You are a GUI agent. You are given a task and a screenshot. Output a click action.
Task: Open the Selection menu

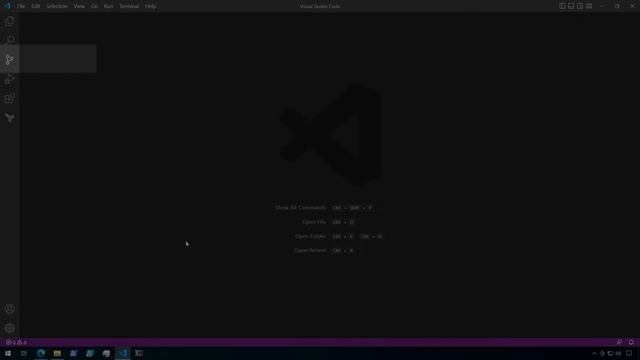(57, 6)
